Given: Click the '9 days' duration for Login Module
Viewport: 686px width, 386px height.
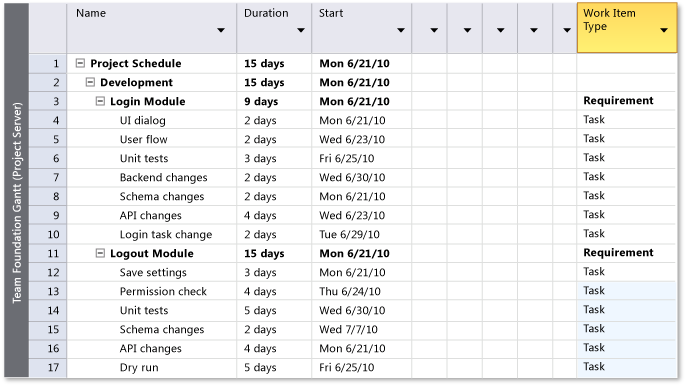Looking at the screenshot, I should [261, 102].
